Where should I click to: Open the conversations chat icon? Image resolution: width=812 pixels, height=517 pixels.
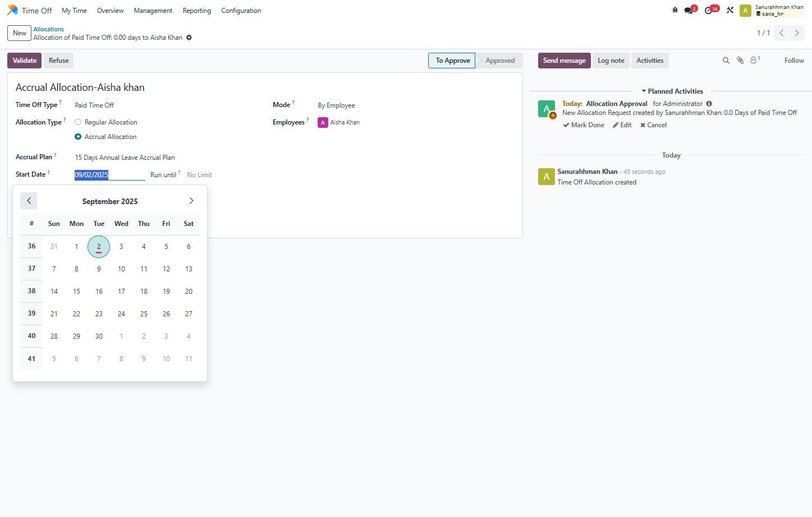click(x=690, y=10)
